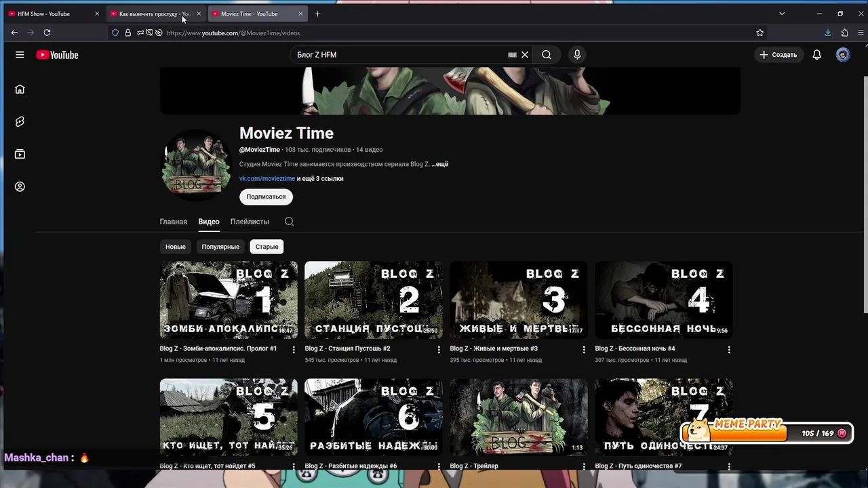
Task: Open the on-screen keyboard in search box
Action: pos(513,55)
